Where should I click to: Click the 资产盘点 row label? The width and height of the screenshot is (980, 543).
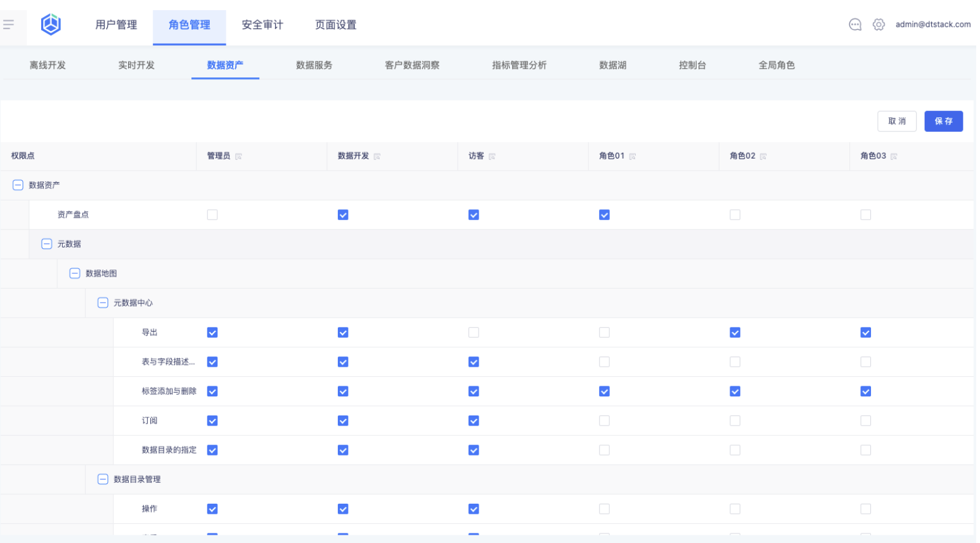(x=73, y=215)
